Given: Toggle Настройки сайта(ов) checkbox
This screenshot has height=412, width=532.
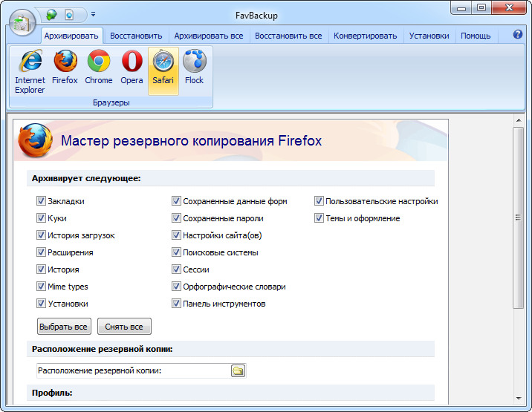Looking at the screenshot, I should click(176, 235).
